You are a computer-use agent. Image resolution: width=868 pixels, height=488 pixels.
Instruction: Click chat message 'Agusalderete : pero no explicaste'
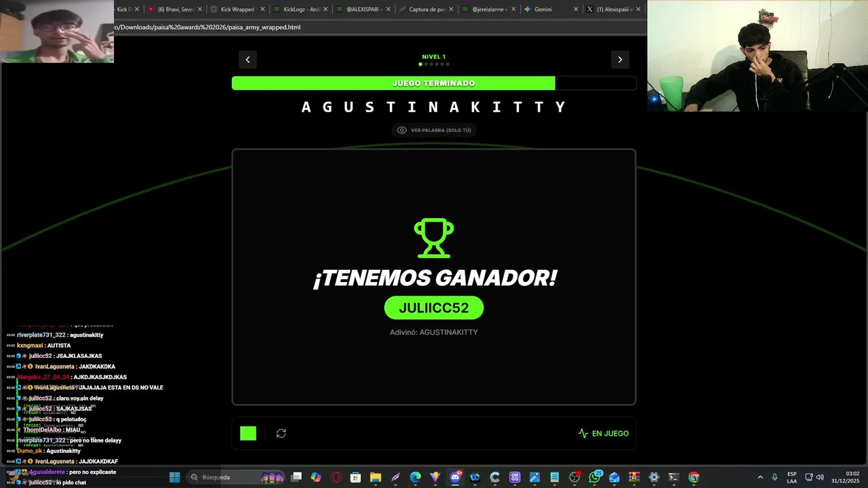(73, 472)
